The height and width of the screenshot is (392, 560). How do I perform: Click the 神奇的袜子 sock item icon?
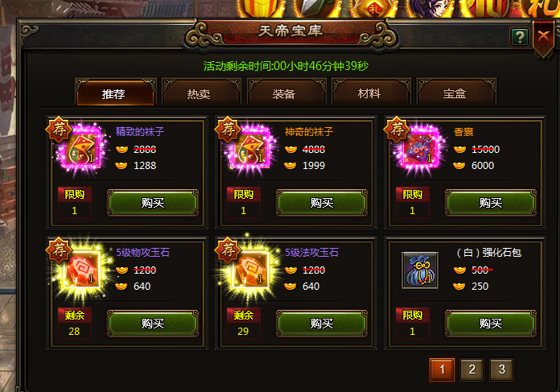tap(251, 151)
